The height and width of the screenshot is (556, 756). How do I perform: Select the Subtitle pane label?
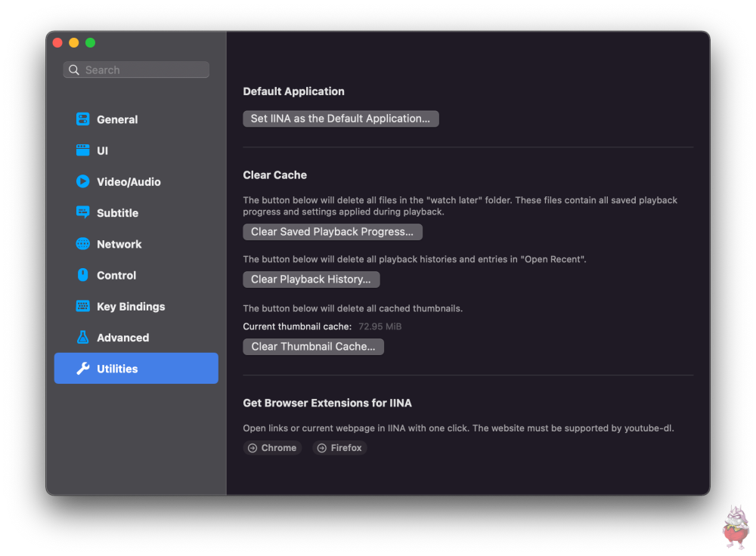click(x=118, y=213)
